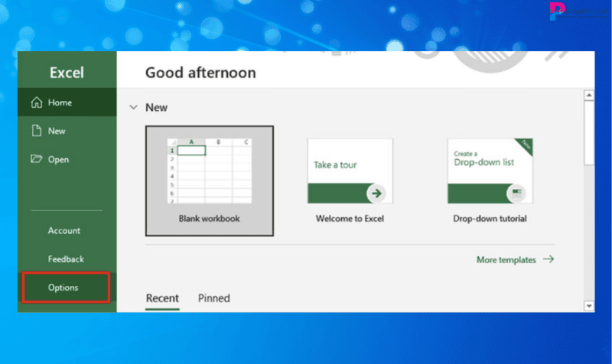612x364 pixels.
Task: Click the circled arrow on Take a tour
Action: (376, 193)
